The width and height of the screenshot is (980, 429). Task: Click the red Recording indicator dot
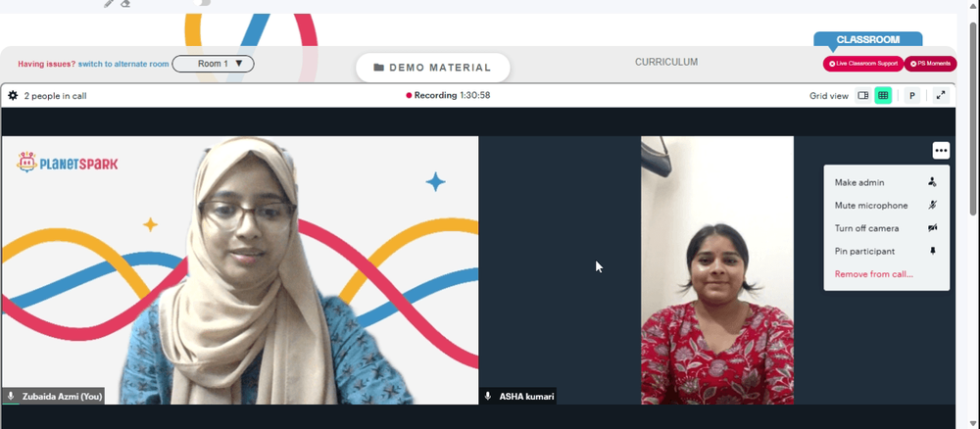pyautogui.click(x=409, y=96)
